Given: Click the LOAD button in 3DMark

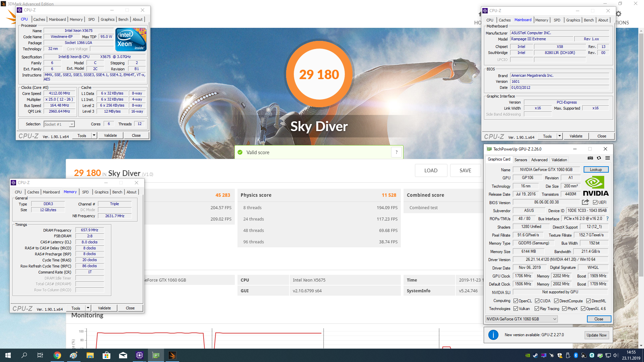Looking at the screenshot, I should (431, 170).
